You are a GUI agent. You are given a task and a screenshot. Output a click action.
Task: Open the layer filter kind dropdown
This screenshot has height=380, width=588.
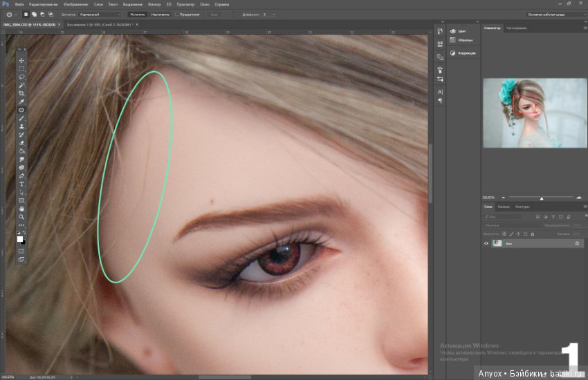502,217
